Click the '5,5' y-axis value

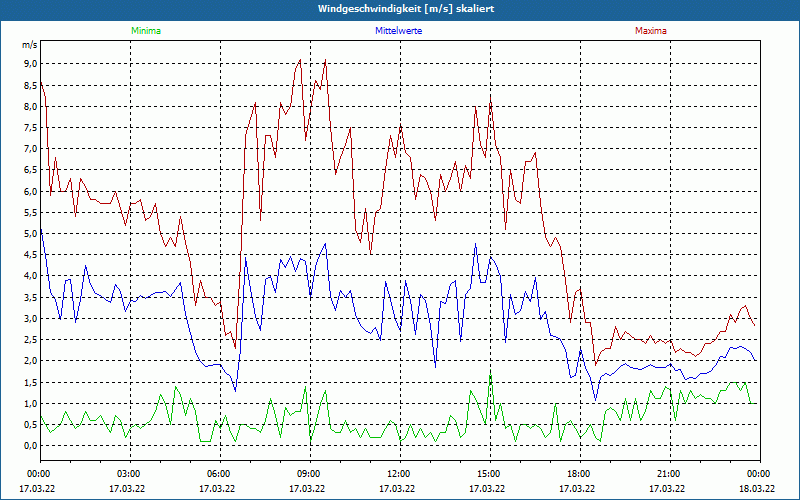pos(31,212)
